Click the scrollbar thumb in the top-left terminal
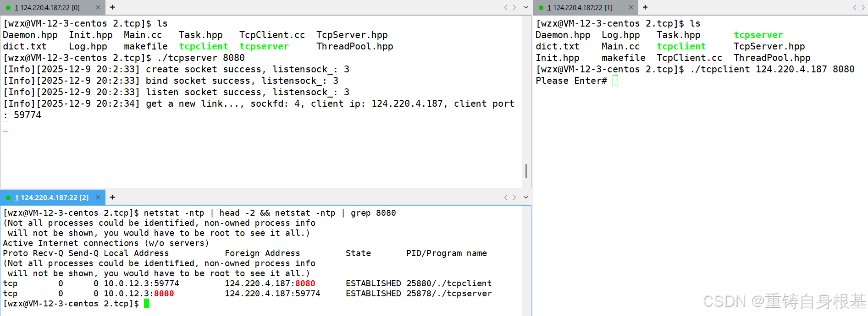The image size is (868, 316). (526, 171)
